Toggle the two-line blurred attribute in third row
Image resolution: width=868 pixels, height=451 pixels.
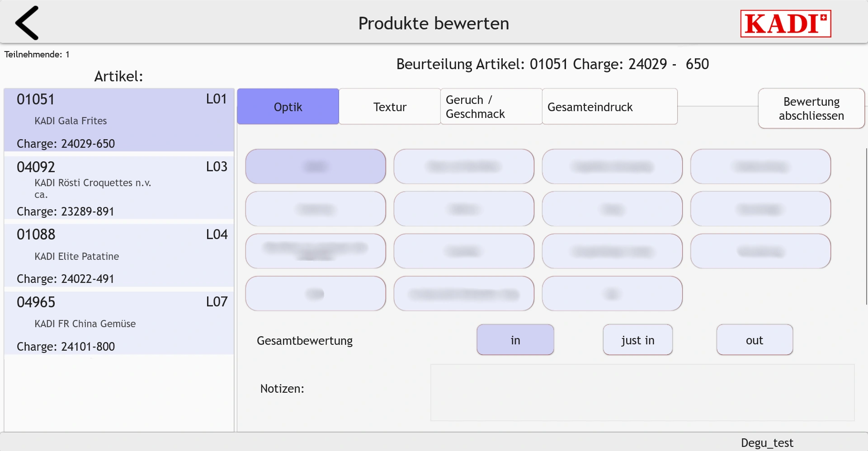316,251
